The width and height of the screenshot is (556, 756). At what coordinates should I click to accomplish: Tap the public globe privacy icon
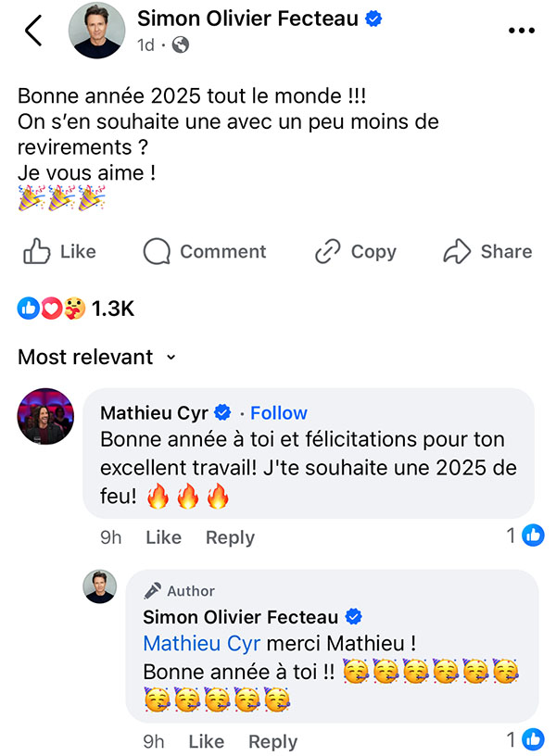pyautogui.click(x=181, y=44)
